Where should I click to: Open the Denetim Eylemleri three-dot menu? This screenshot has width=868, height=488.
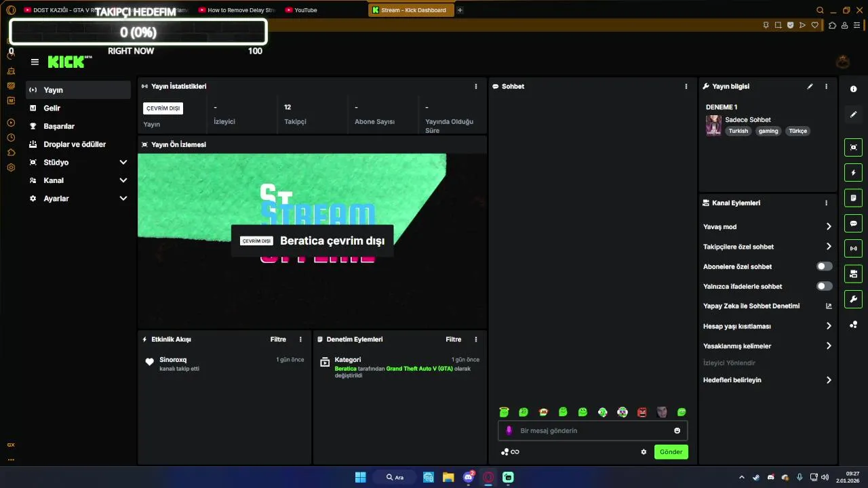(475, 339)
